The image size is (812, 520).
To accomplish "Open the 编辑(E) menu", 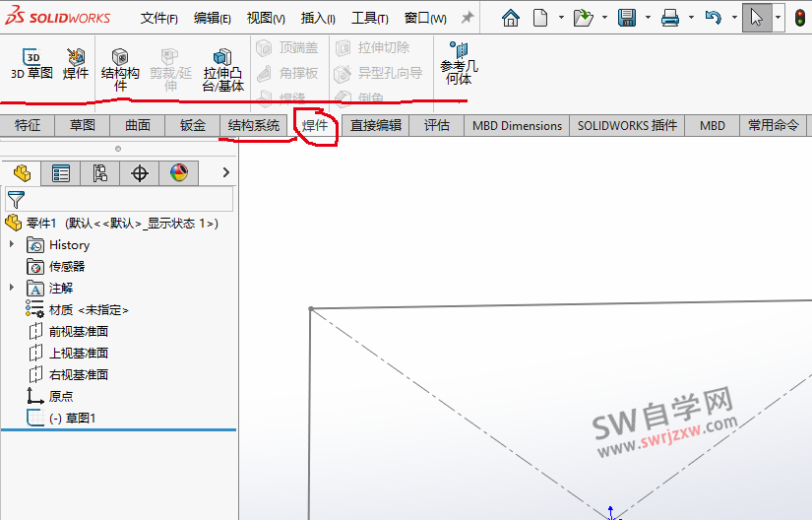I will [213, 18].
